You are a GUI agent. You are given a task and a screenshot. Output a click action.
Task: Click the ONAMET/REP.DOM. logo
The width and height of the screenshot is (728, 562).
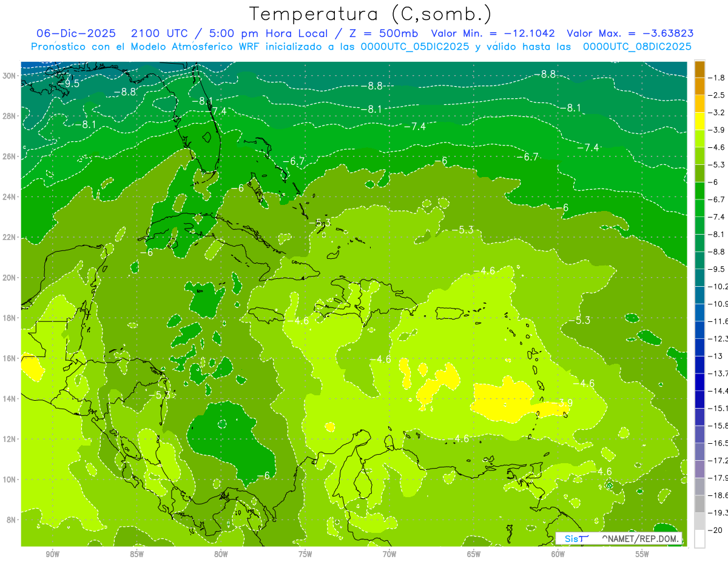(619, 538)
